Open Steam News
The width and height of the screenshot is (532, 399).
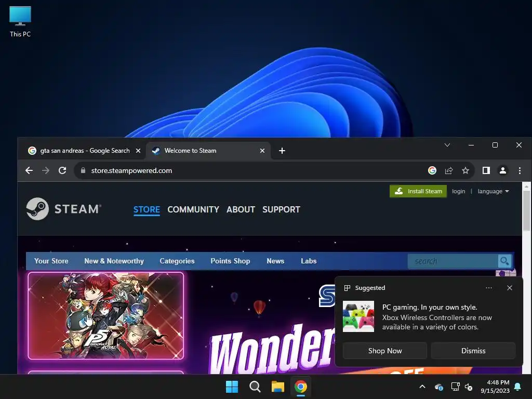(x=275, y=261)
